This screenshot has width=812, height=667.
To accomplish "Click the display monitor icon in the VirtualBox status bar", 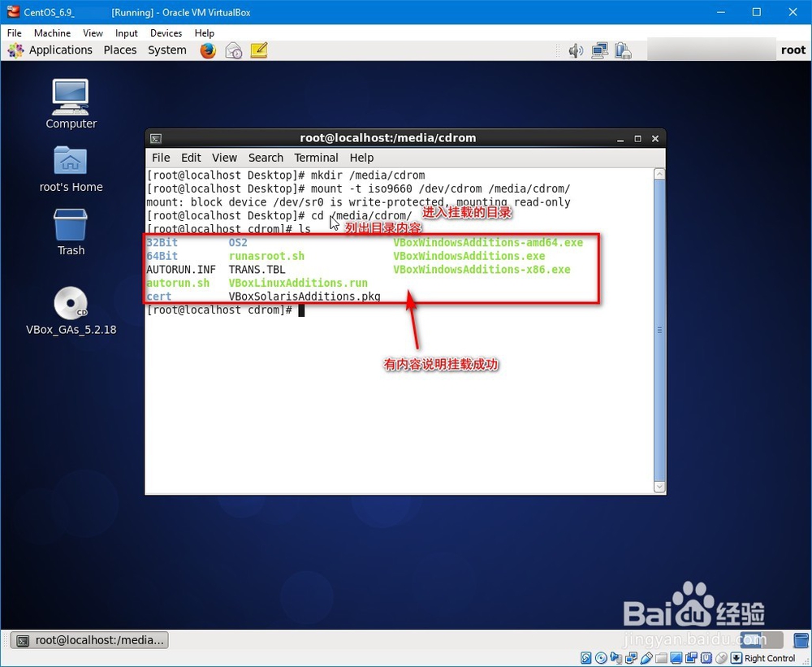I will (676, 658).
